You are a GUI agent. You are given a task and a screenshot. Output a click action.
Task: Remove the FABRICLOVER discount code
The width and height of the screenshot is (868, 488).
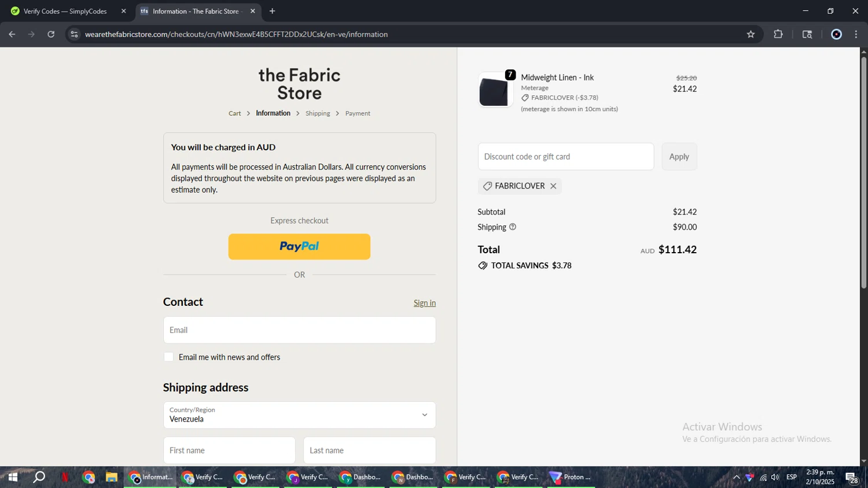pyautogui.click(x=553, y=186)
